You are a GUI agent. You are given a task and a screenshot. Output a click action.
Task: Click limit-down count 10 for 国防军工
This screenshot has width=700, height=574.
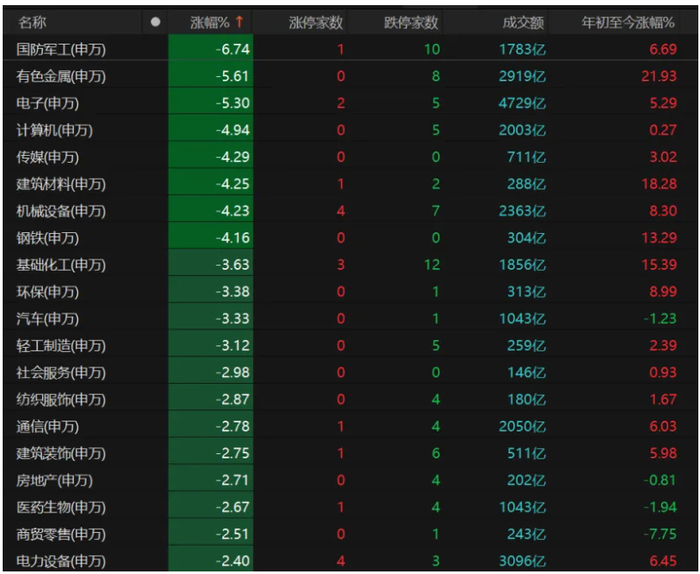432,49
